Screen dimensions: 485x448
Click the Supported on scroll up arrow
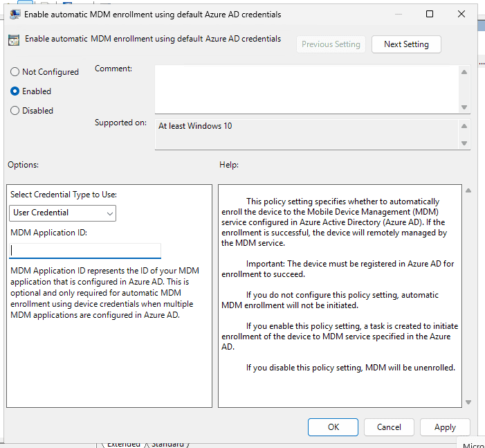[464, 126]
